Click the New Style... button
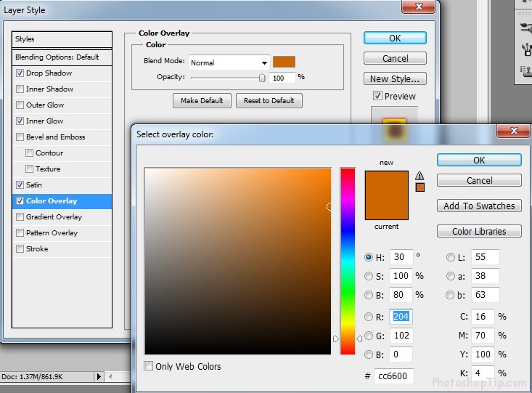The width and height of the screenshot is (532, 393). pyautogui.click(x=395, y=78)
